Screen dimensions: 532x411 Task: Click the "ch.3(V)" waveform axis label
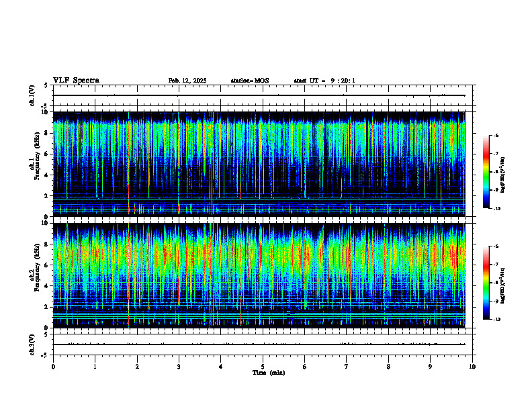click(32, 345)
